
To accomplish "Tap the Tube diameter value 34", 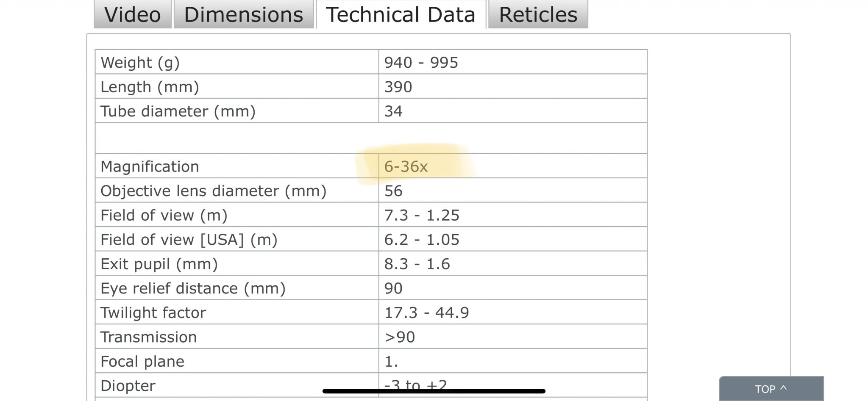I will (393, 111).
